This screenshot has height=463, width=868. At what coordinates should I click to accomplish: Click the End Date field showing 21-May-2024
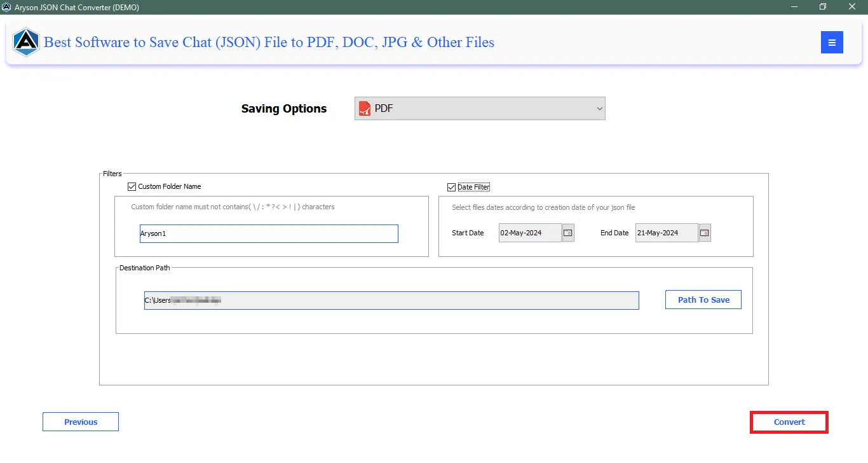(x=666, y=233)
